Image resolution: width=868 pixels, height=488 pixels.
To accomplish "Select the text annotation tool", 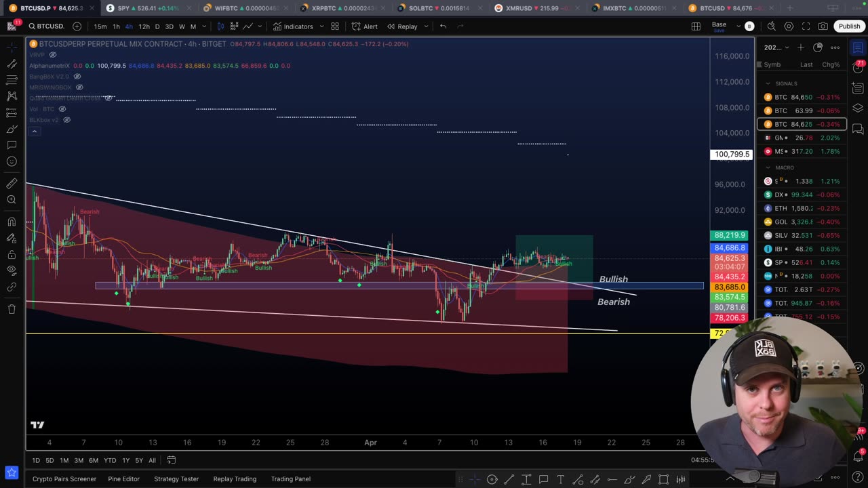I will pyautogui.click(x=12, y=145).
